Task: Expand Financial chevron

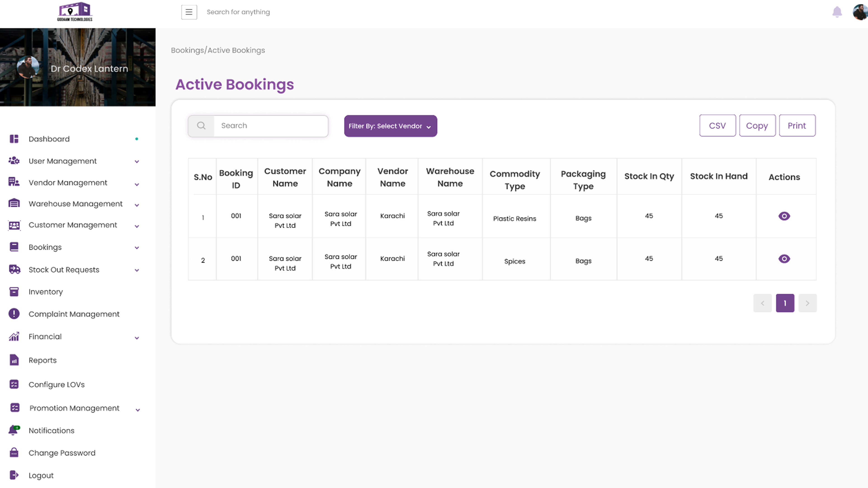Action: [x=137, y=338]
